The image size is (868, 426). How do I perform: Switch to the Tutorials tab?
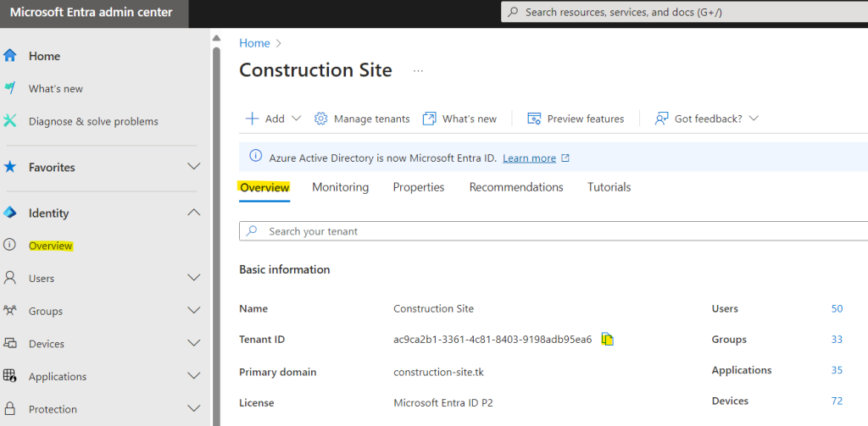(x=609, y=187)
